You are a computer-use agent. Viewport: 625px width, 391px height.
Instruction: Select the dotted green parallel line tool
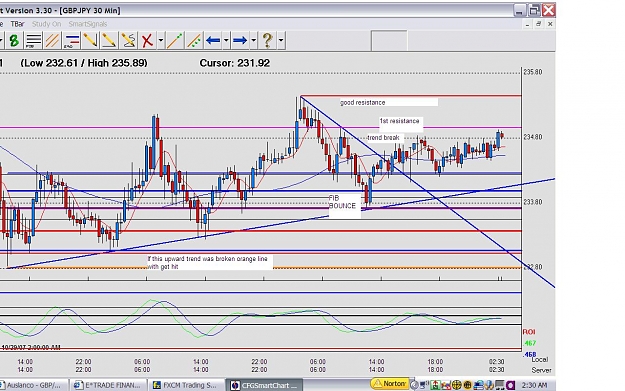point(194,40)
